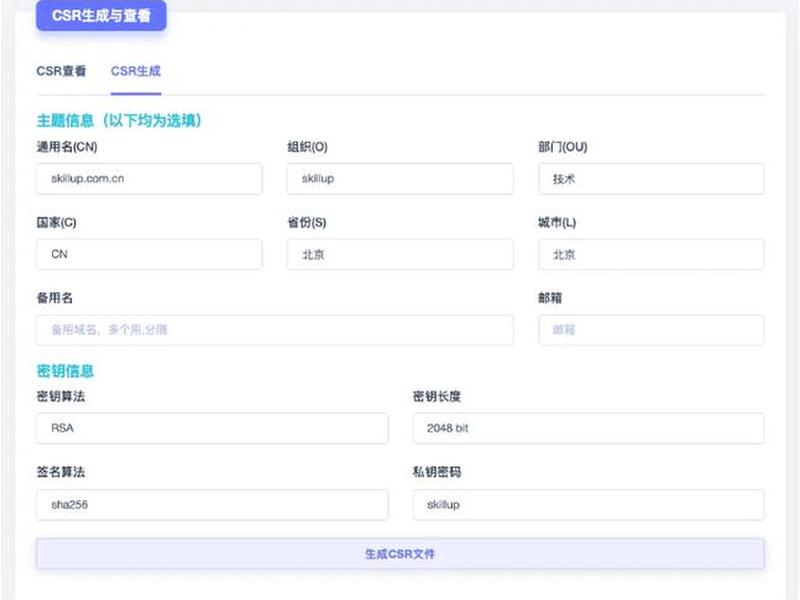Click the 组织(O) label
The image size is (800, 600).
[307, 147]
